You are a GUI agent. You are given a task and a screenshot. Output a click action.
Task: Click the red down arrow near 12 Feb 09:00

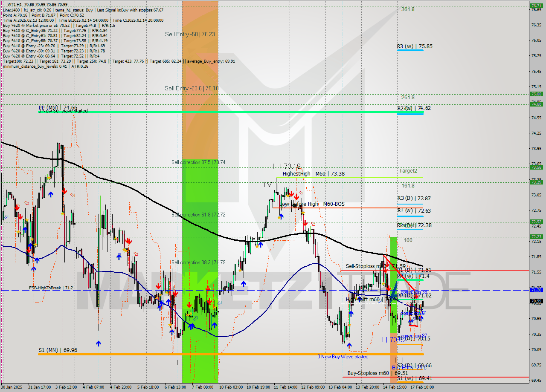(306, 222)
